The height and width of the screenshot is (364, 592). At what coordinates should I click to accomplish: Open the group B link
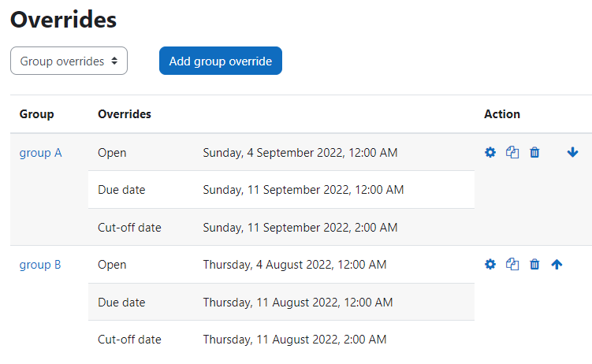[40, 265]
